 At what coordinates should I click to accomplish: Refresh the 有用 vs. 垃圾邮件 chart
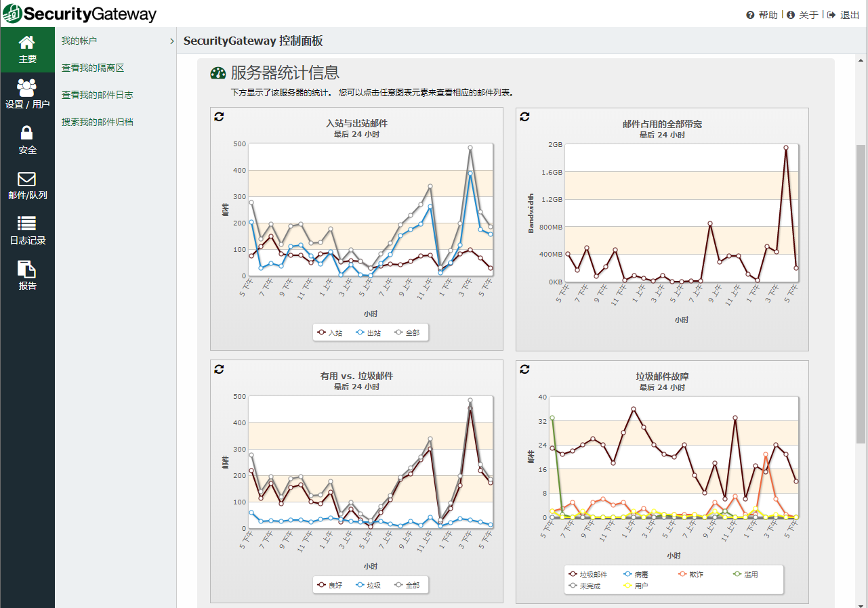click(219, 369)
